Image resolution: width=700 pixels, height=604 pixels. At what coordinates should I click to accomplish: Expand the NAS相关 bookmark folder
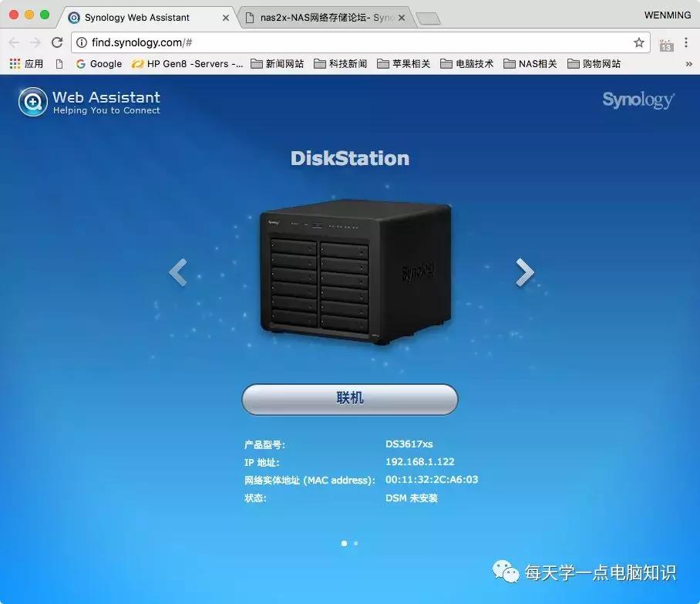(530, 63)
